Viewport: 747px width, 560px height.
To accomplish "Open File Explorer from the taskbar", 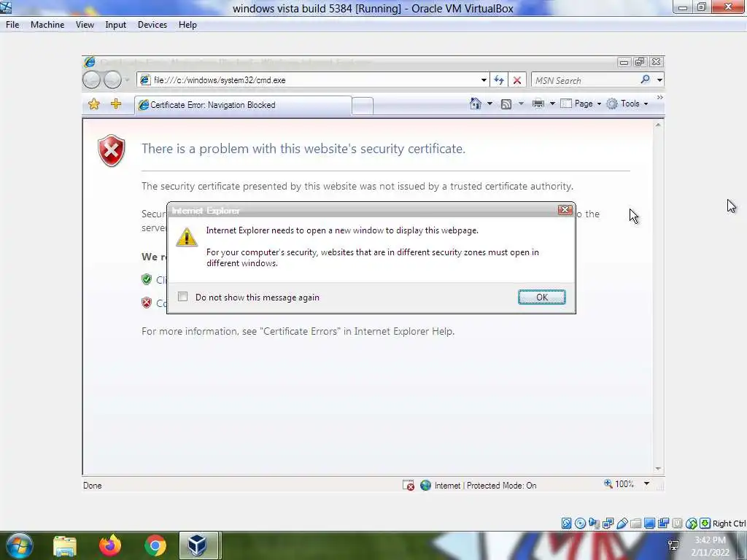I will pos(65,545).
